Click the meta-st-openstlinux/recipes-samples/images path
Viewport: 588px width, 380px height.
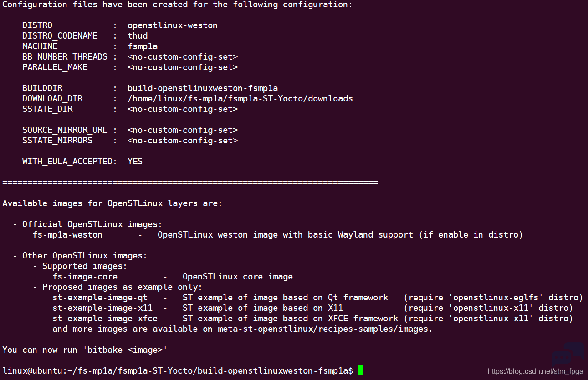[323, 329]
